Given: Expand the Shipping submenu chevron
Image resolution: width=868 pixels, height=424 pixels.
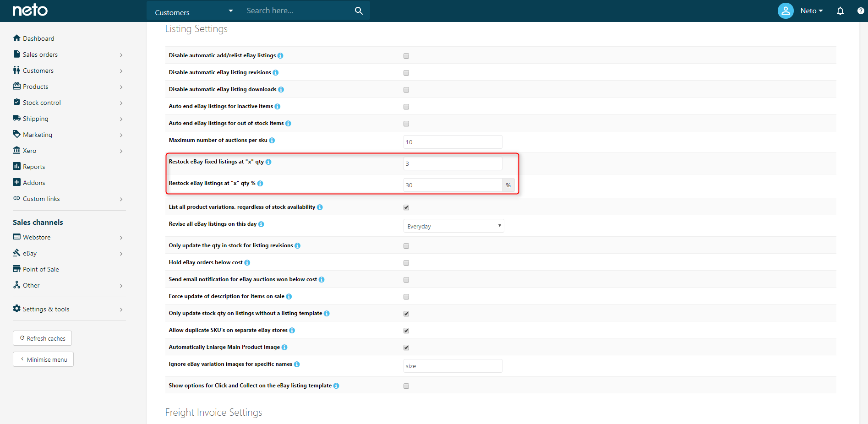Looking at the screenshot, I should tap(121, 119).
